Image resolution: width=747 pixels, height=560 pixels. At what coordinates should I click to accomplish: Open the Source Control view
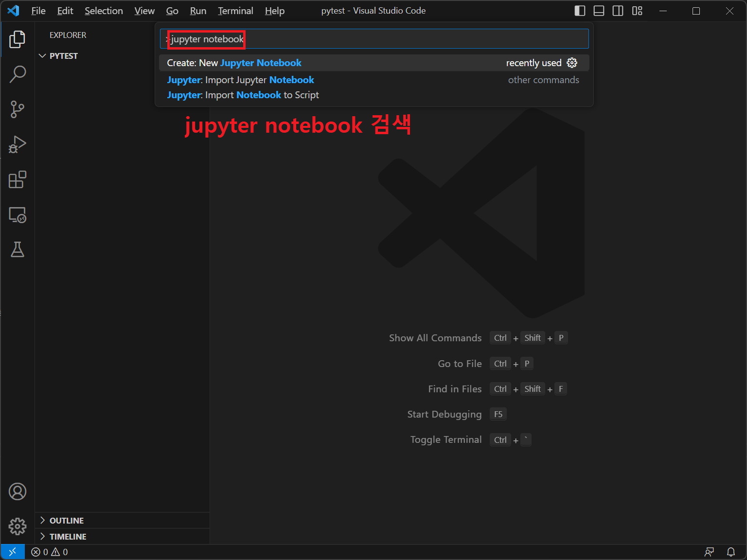tap(18, 109)
